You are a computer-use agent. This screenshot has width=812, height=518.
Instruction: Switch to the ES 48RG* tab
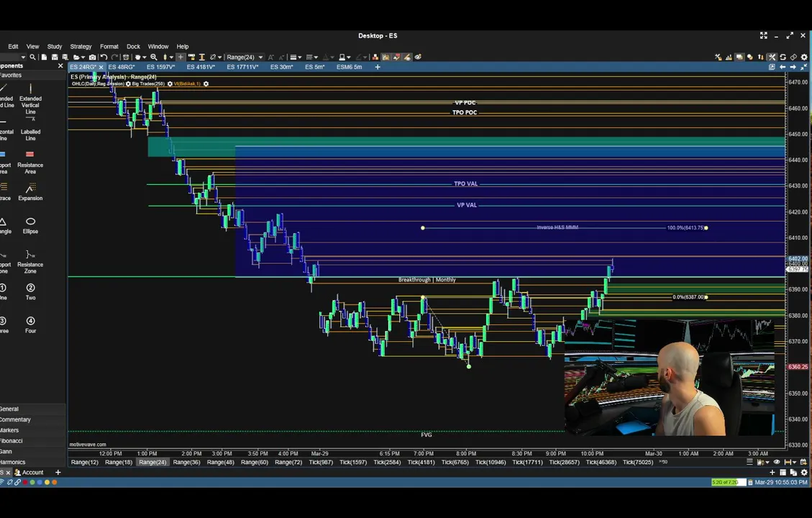[122, 67]
